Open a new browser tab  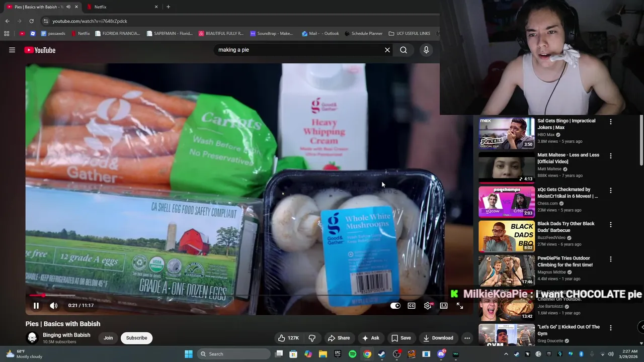coord(168,7)
